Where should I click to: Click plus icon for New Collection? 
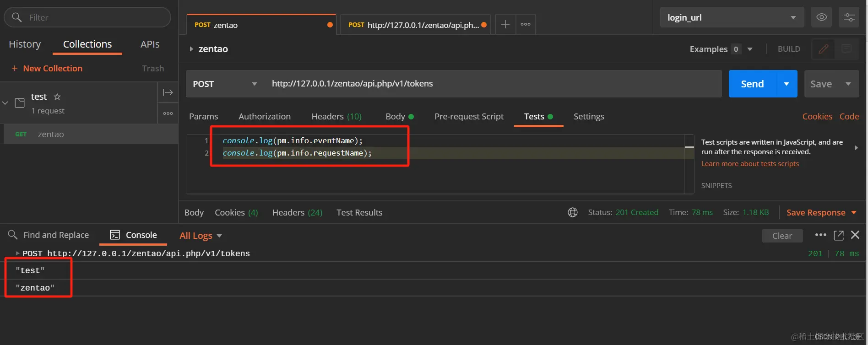(15, 68)
